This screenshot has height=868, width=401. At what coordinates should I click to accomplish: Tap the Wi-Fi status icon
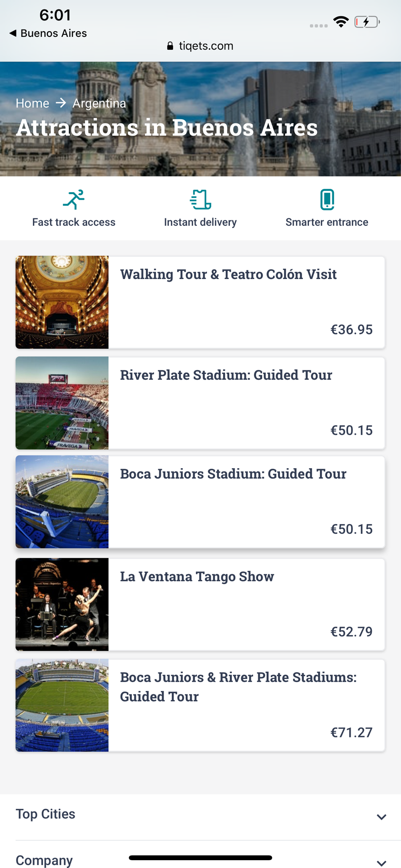pyautogui.click(x=341, y=22)
